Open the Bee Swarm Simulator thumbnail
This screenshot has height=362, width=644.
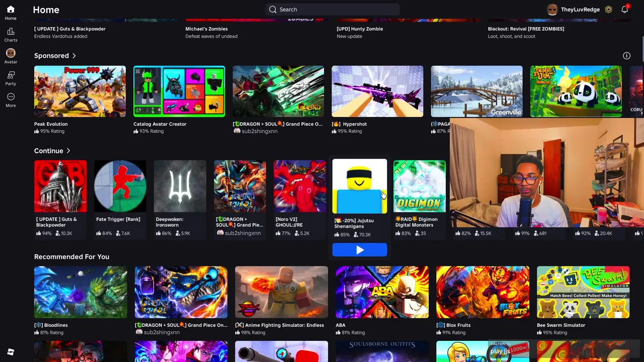click(583, 292)
